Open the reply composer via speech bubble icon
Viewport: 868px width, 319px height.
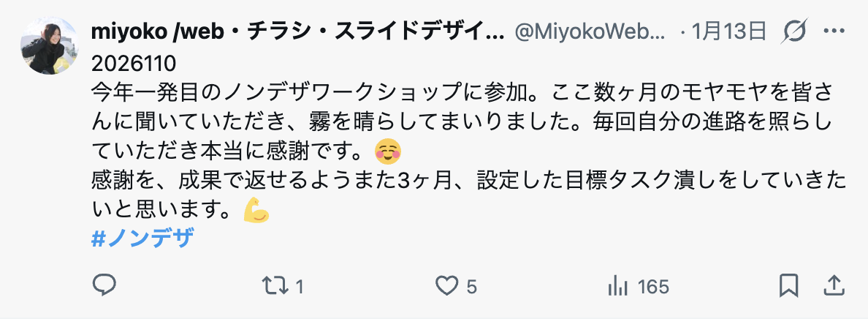point(104,286)
